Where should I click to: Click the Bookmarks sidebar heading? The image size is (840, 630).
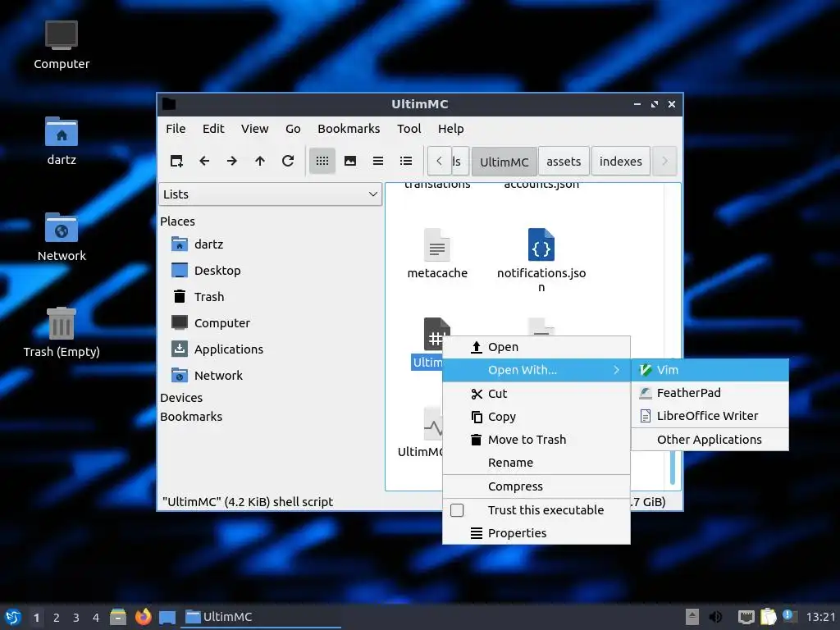[x=191, y=416]
